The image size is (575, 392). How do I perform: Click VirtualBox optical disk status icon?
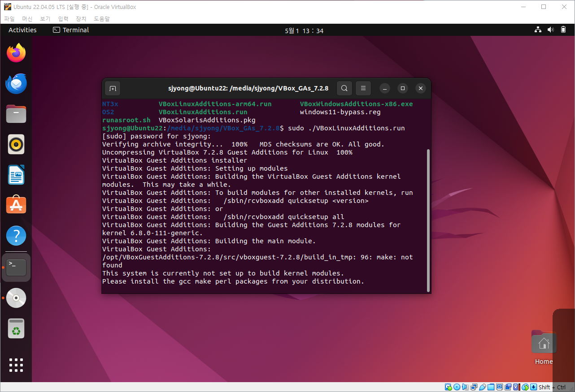tap(457, 387)
